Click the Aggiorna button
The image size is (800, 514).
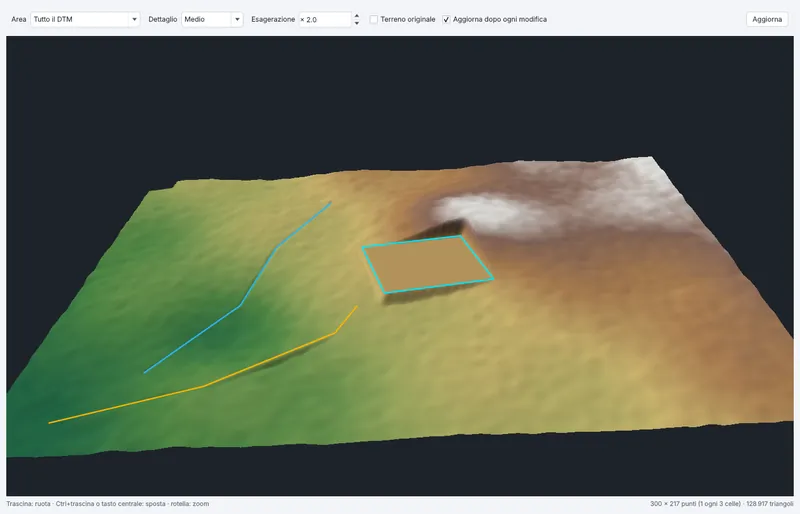[x=767, y=19]
